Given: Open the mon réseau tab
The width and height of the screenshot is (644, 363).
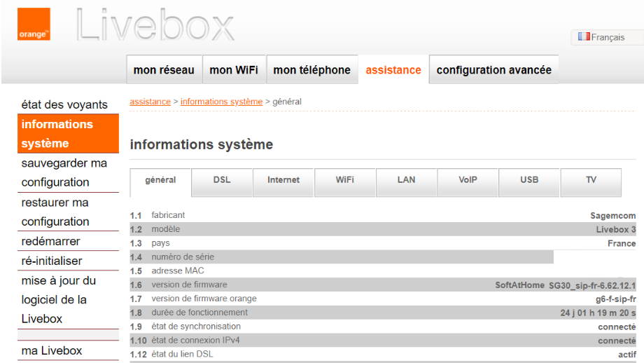Looking at the screenshot, I should [164, 70].
